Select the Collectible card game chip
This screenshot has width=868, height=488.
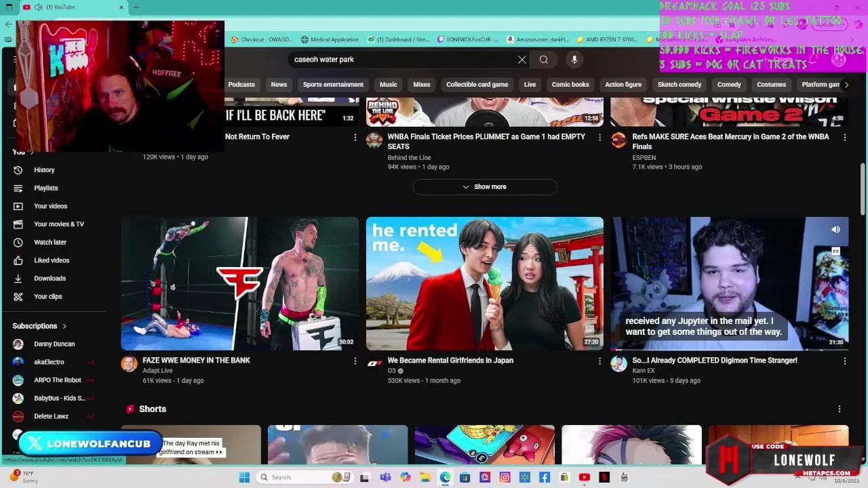coord(477,85)
